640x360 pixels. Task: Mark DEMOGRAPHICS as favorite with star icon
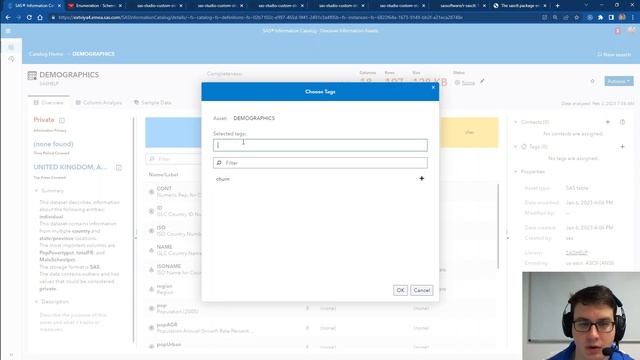click(x=592, y=81)
